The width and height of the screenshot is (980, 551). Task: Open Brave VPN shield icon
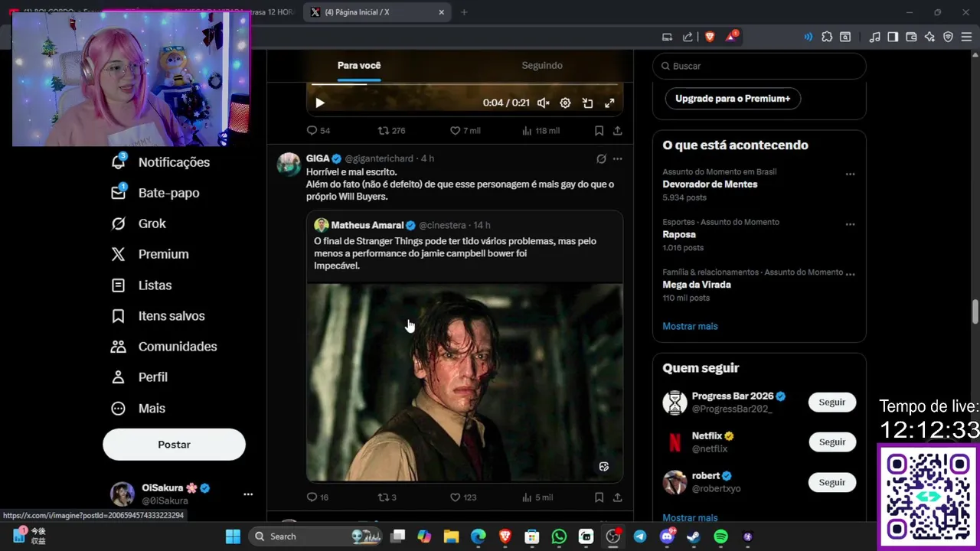click(x=948, y=37)
